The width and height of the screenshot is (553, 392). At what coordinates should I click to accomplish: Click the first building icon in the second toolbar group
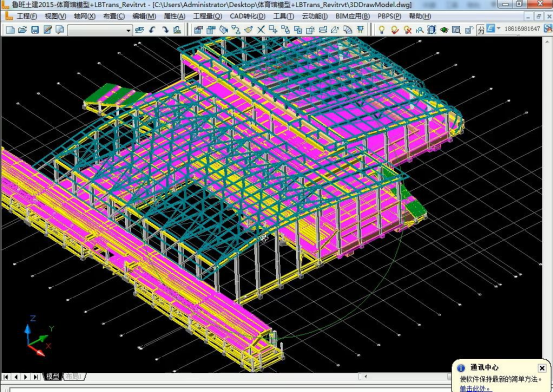tap(198, 30)
